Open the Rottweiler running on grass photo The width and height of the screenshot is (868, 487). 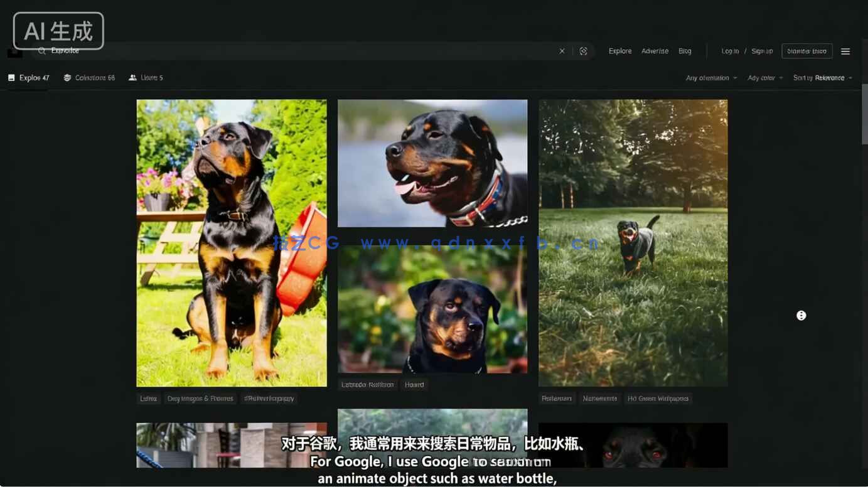(633, 243)
